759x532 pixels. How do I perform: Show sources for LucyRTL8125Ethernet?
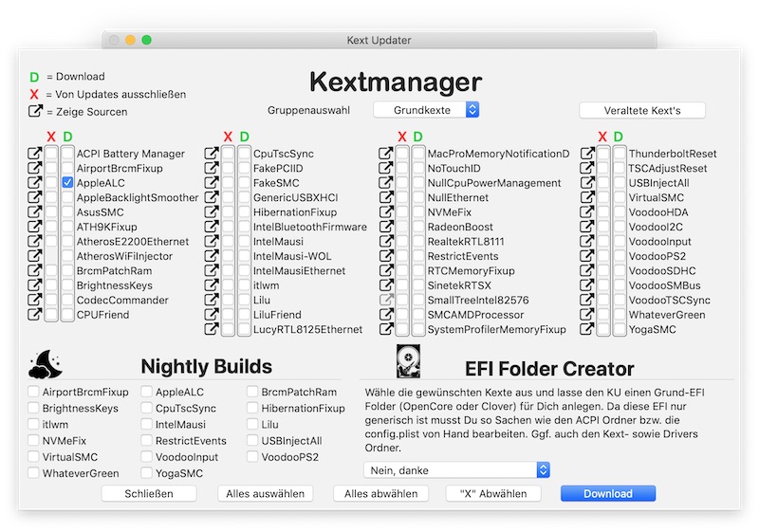[212, 329]
